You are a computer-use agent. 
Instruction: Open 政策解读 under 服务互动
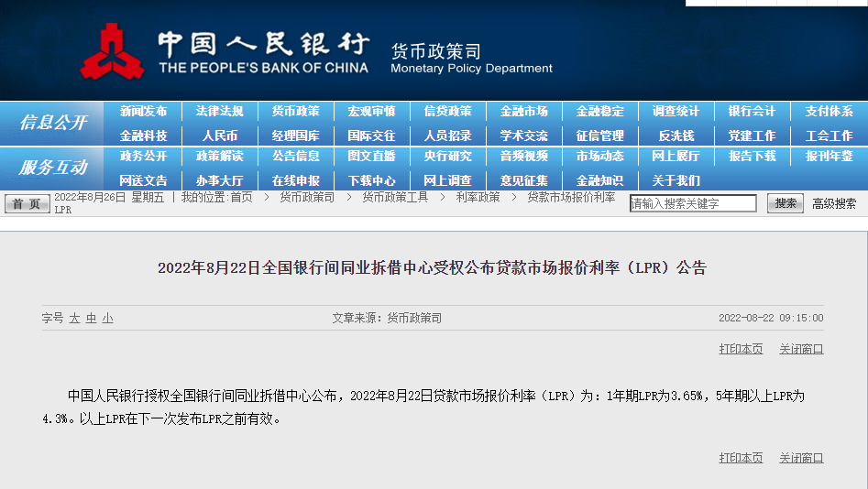[219, 156]
